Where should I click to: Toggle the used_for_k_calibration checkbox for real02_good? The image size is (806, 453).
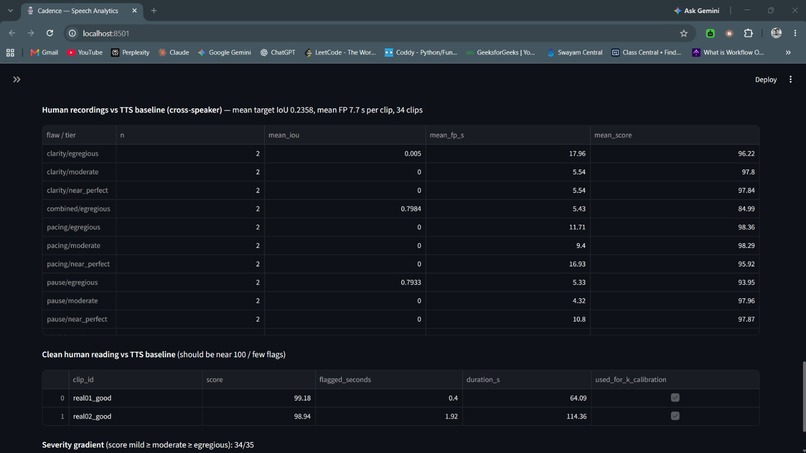coord(675,416)
